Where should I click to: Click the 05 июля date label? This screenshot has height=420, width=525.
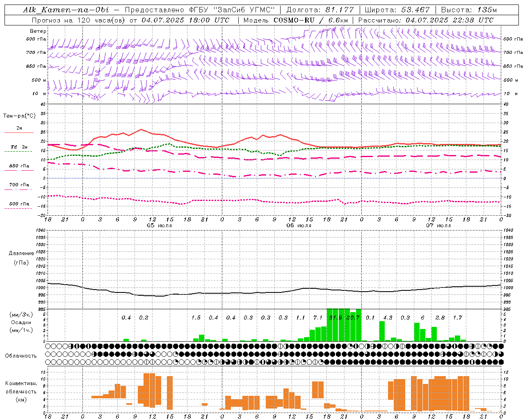[160, 226]
